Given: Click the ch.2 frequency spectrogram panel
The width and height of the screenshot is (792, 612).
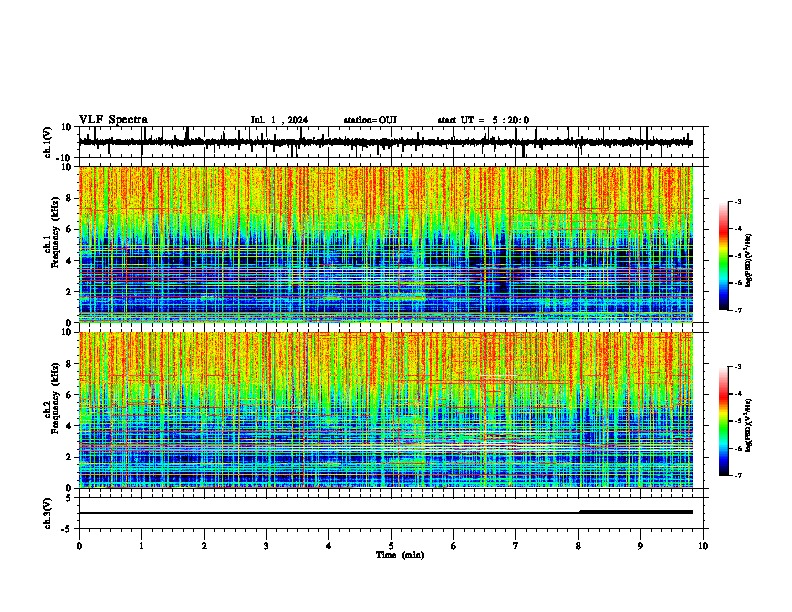Looking at the screenshot, I should coord(386,410).
